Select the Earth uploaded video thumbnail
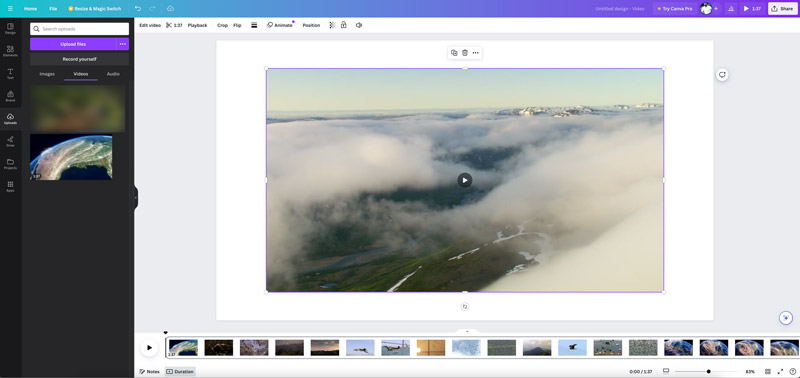 (71, 157)
